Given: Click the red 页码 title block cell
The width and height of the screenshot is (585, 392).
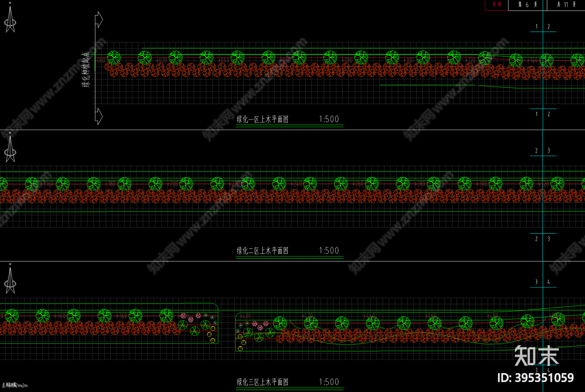Looking at the screenshot, I should pos(497,5).
